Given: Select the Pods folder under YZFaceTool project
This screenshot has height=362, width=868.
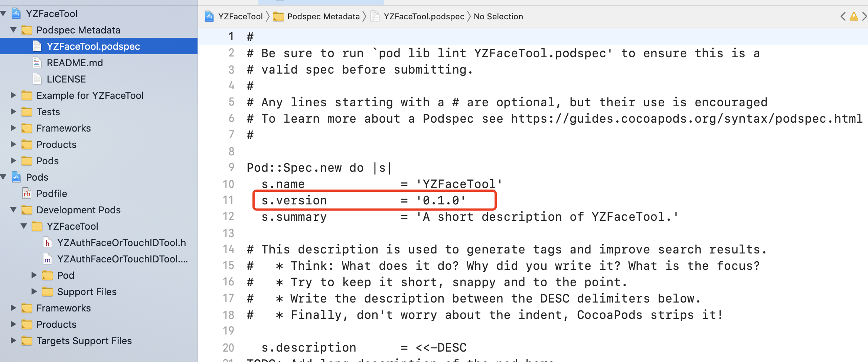Looking at the screenshot, I should [x=48, y=161].
